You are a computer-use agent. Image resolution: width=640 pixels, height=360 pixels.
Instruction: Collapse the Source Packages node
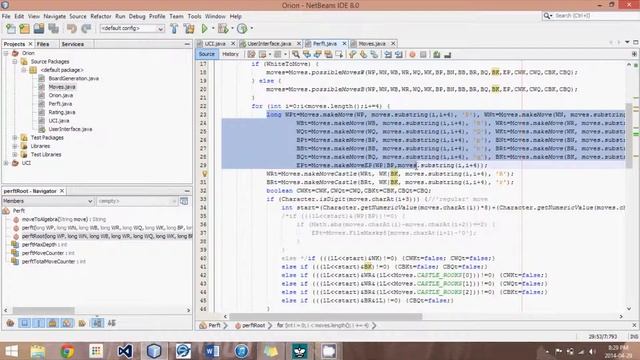[15, 62]
